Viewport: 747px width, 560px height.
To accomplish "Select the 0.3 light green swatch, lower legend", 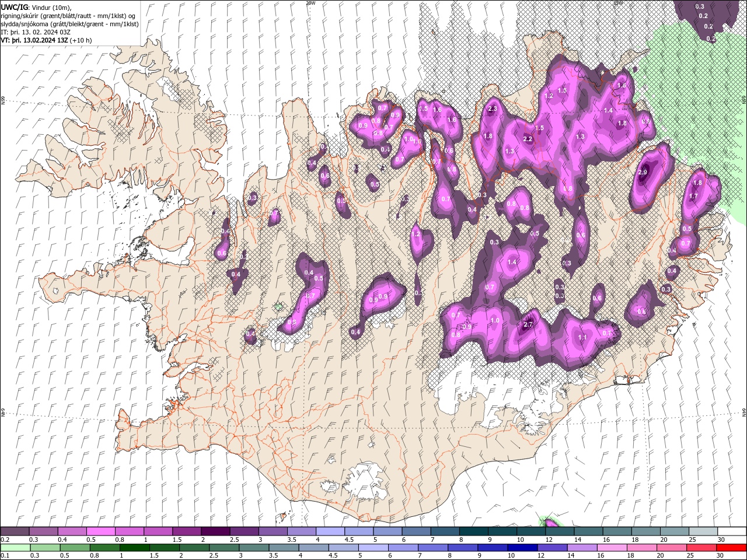I will pos(45,548).
